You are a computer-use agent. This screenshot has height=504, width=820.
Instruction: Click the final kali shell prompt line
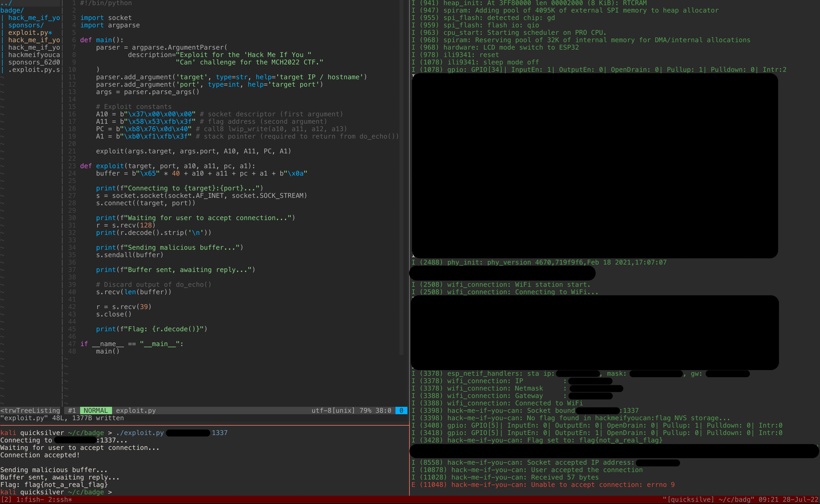(56, 492)
